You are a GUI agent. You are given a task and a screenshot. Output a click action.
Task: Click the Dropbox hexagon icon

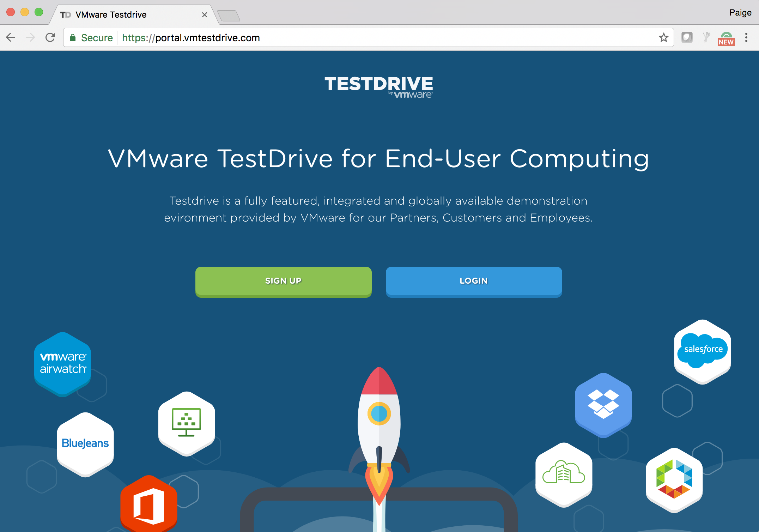[603, 405]
